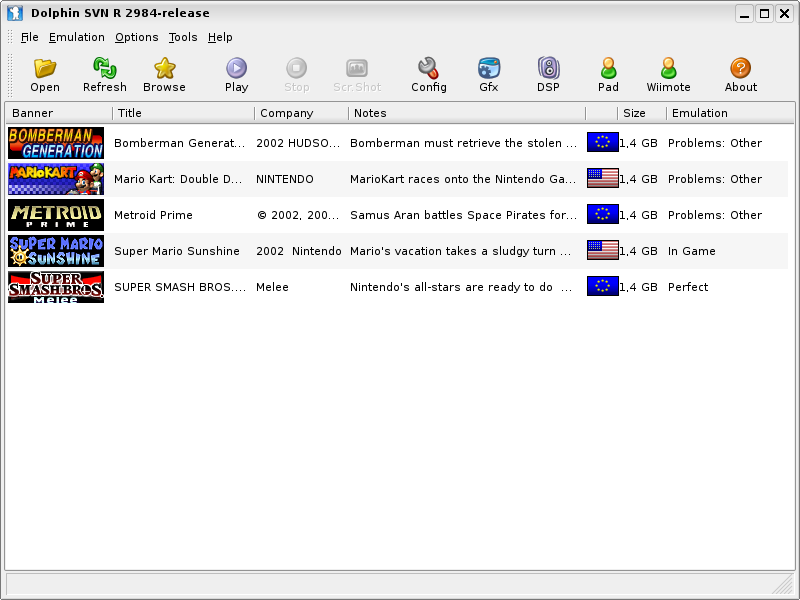This screenshot has width=800, height=600.
Task: Open the Emulation menu
Action: [x=77, y=37]
